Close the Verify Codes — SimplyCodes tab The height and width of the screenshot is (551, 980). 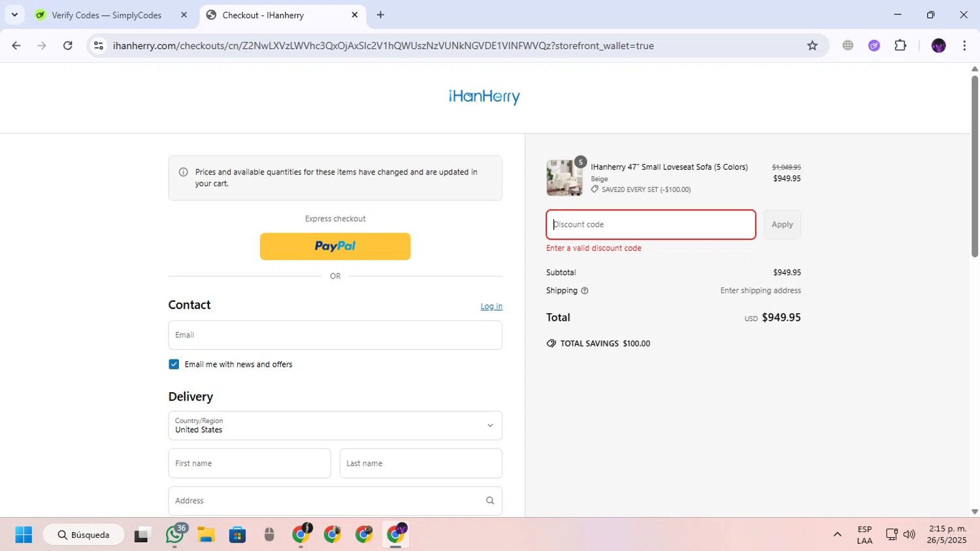click(184, 15)
